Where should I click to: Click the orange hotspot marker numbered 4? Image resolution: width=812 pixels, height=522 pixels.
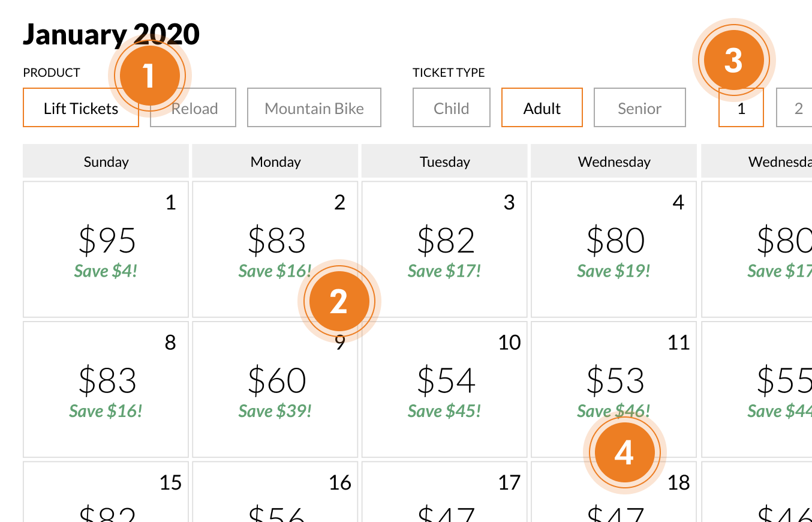coord(624,452)
